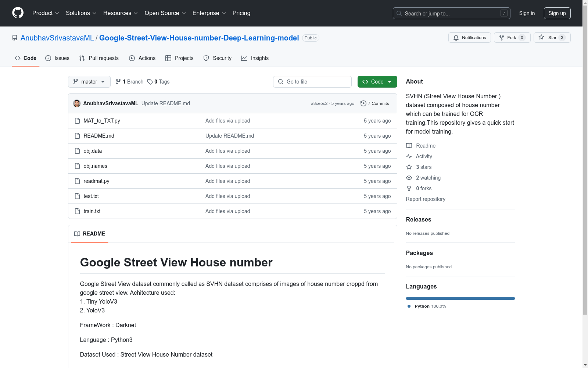The height and width of the screenshot is (368, 588).
Task: Open commit a8ce5c2
Action: 319,103
